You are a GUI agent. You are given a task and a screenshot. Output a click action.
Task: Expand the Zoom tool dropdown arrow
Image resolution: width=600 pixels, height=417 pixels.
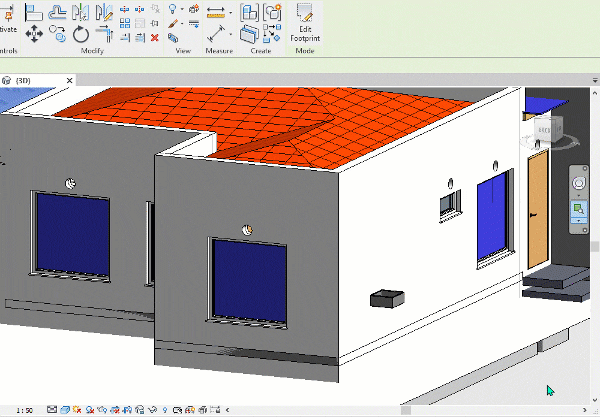(579, 221)
